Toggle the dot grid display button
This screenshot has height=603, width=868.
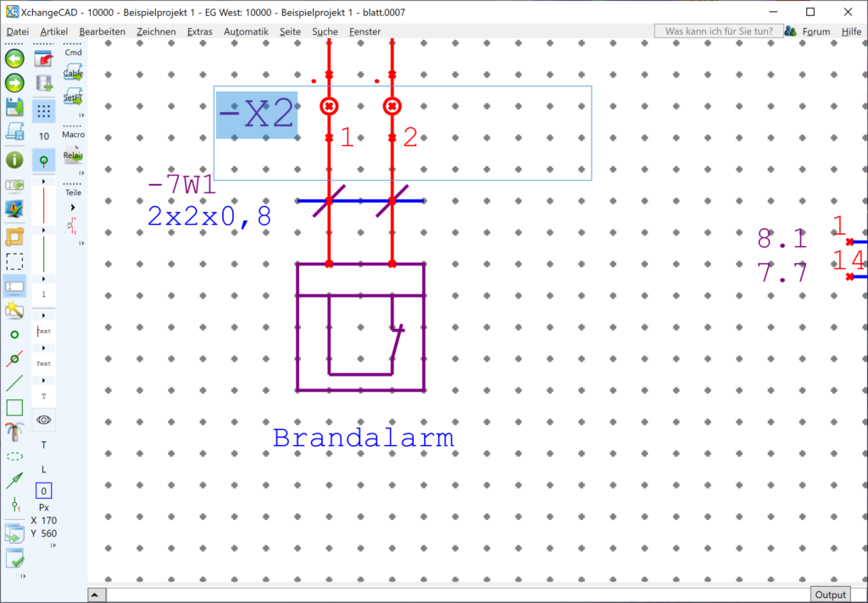[44, 111]
